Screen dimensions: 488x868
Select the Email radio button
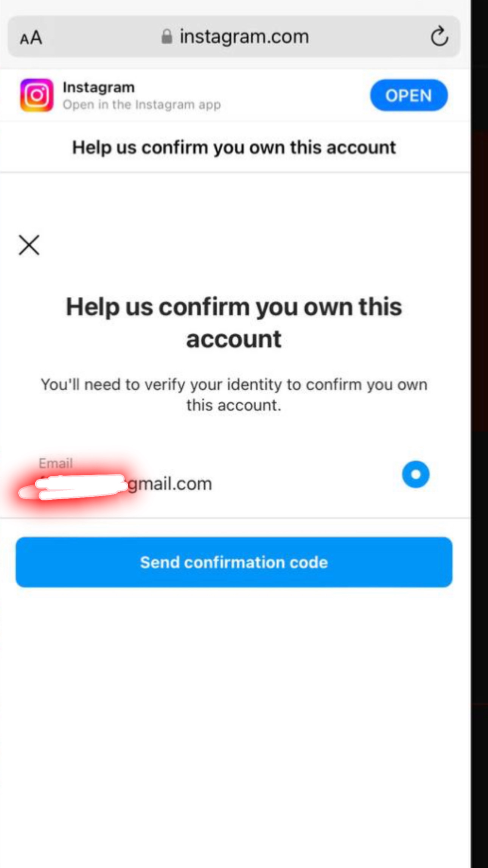415,474
